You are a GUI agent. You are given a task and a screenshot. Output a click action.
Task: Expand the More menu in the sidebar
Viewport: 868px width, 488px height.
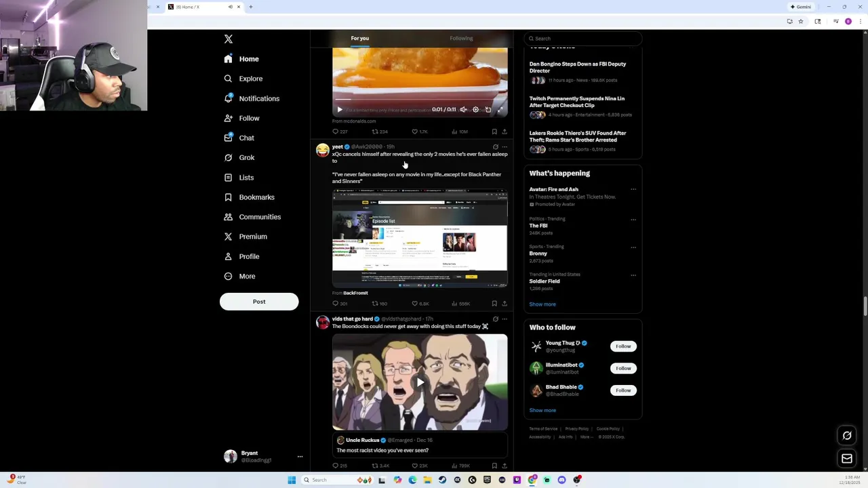click(x=239, y=276)
